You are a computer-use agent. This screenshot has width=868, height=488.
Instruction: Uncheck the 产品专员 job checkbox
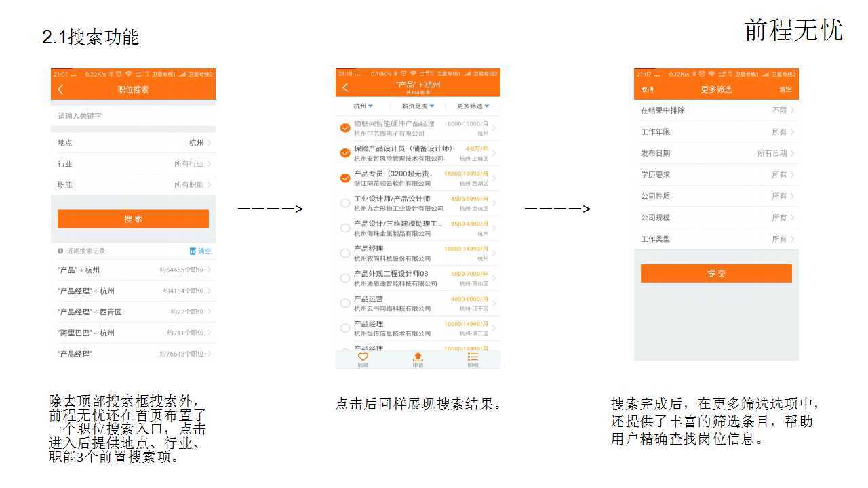345,178
